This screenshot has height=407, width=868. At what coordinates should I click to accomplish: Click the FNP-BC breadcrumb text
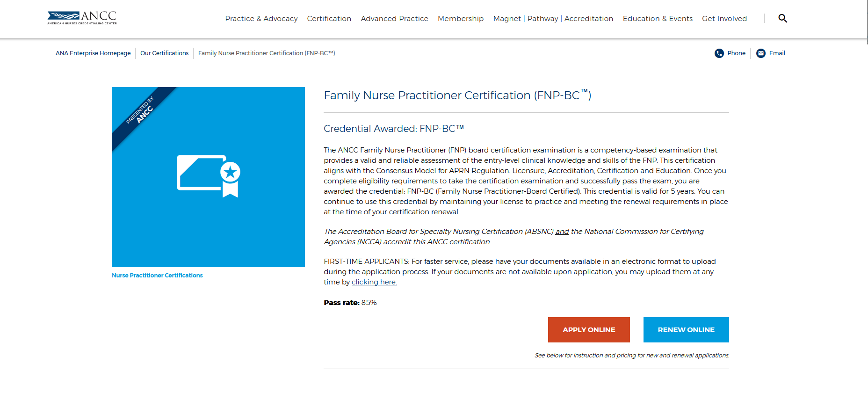tap(267, 53)
